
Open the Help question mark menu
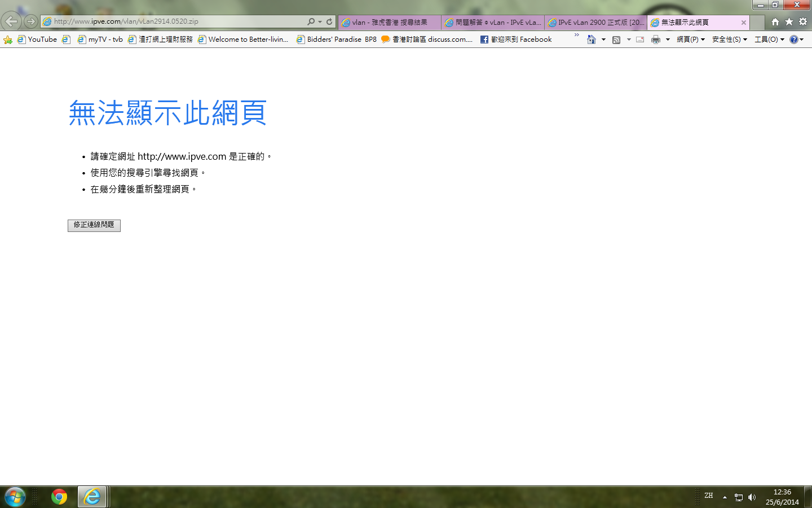(797, 40)
